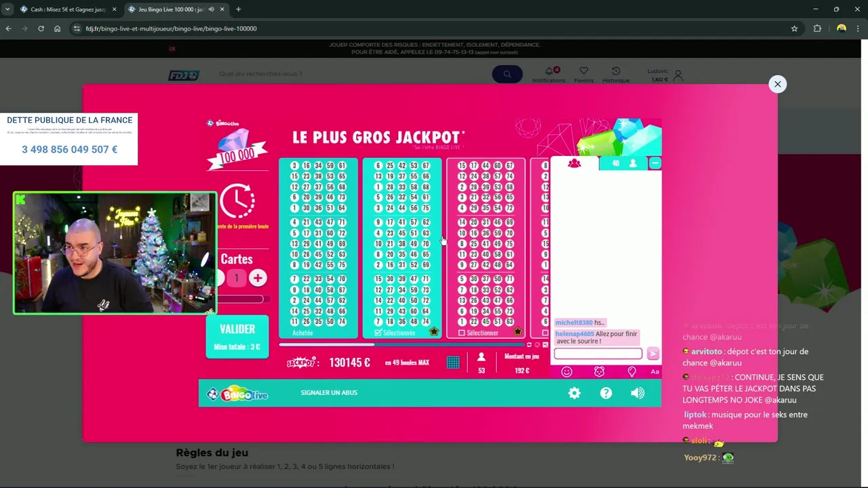Open Chrome browser profile avatar
This screenshot has width=868, height=488.
(x=842, y=28)
